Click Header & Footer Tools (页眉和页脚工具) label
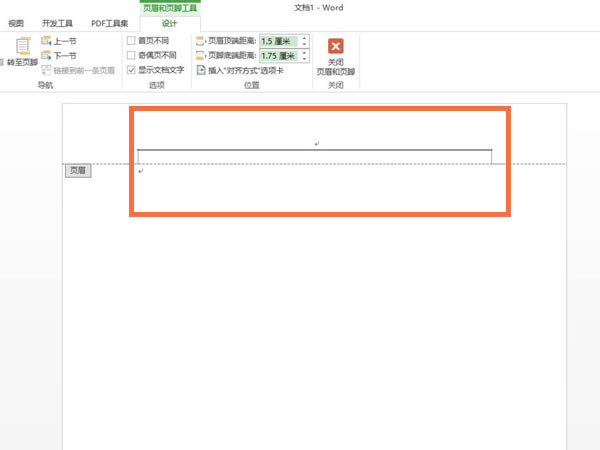 [170, 8]
